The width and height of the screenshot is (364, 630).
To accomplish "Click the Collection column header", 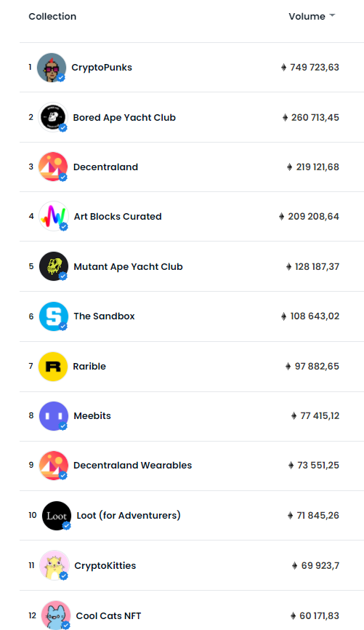I will click(x=52, y=17).
